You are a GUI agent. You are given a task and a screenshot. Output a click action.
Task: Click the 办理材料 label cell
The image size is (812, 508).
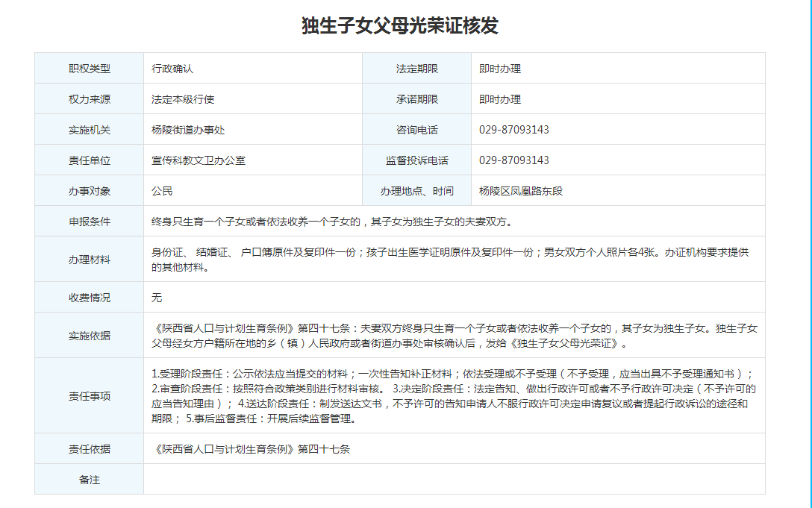click(x=89, y=260)
